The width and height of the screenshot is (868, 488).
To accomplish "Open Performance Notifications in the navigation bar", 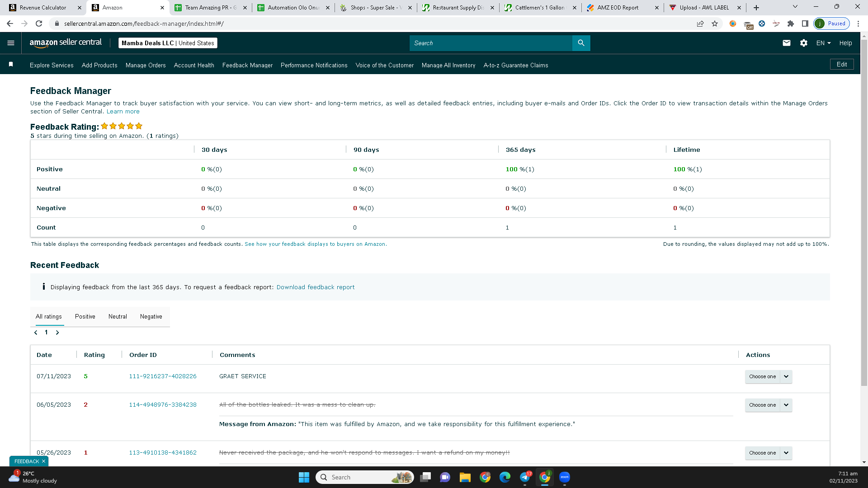I will point(314,65).
